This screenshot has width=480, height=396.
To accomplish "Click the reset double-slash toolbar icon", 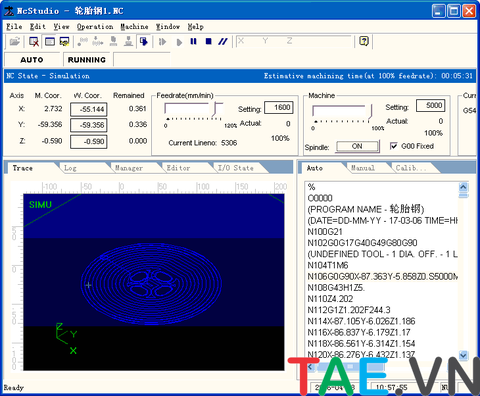I will click(x=223, y=42).
